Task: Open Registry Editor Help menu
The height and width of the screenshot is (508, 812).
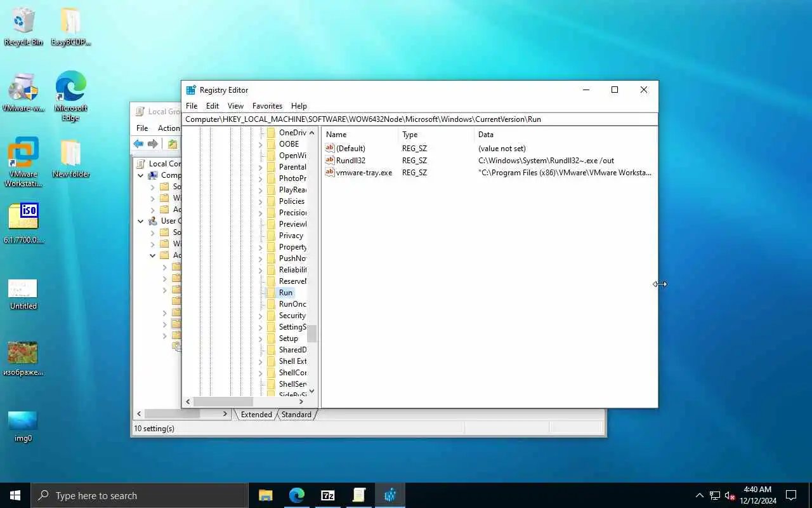Action: coord(299,106)
